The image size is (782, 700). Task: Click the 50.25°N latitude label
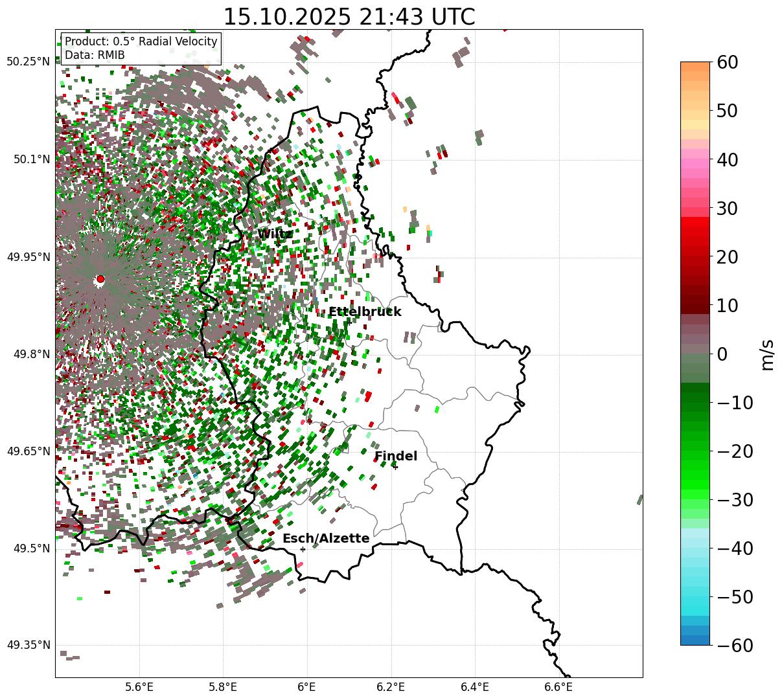(x=28, y=62)
